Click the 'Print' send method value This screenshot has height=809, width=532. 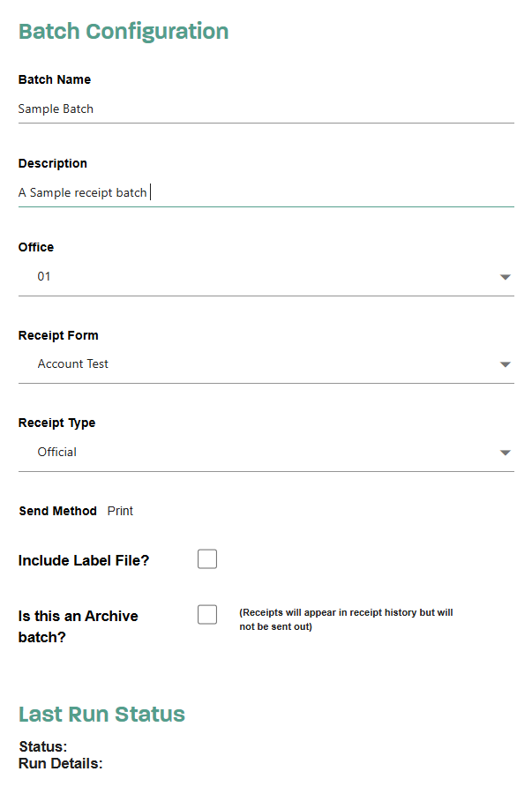(120, 511)
